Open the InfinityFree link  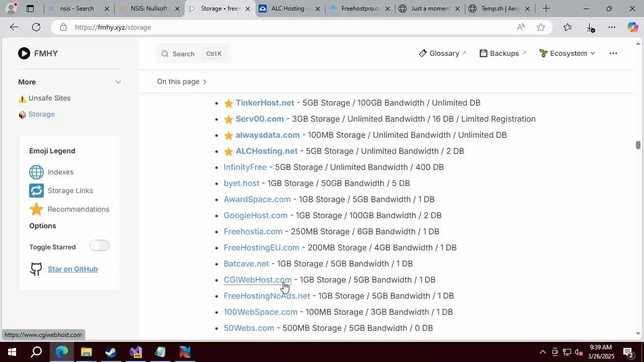[x=245, y=167]
